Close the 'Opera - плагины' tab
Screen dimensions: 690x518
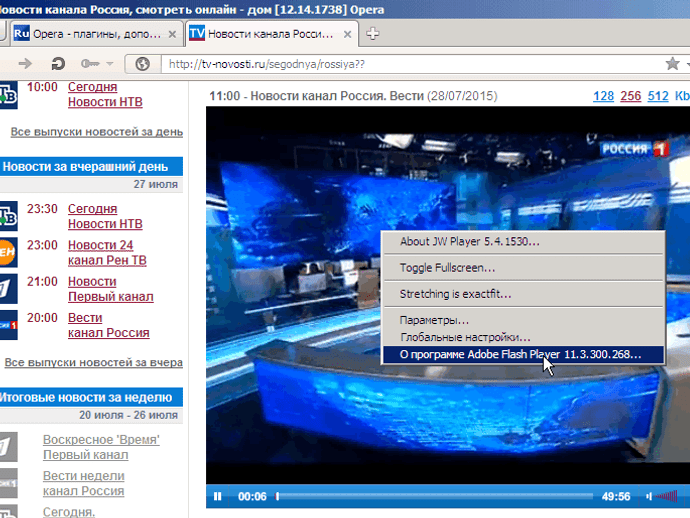tap(172, 34)
